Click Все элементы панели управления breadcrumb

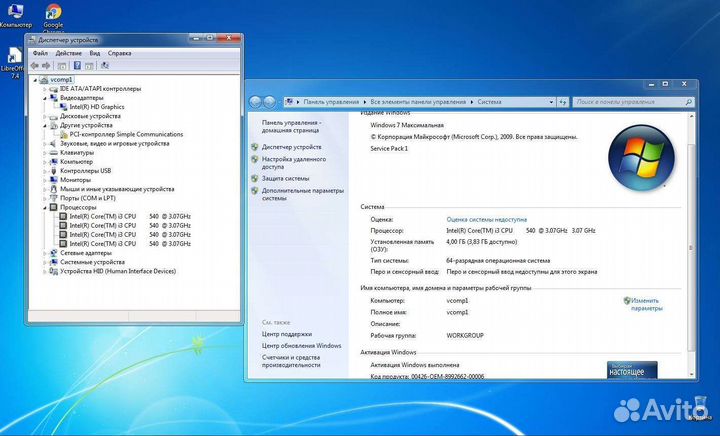coord(418,102)
